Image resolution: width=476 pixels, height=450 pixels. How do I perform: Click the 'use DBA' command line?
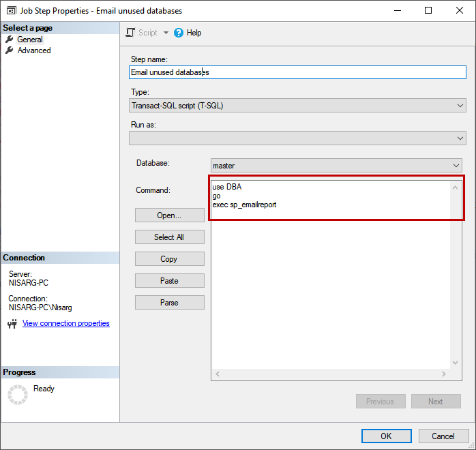click(x=227, y=187)
